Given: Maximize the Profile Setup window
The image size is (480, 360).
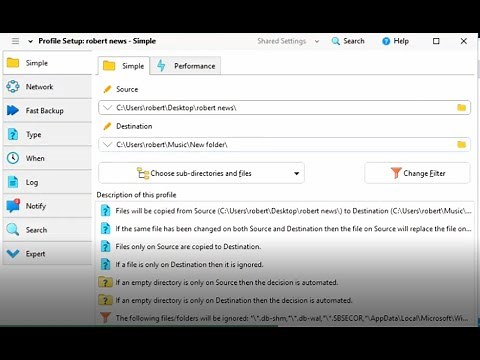Looking at the screenshot, I should [x=436, y=41].
